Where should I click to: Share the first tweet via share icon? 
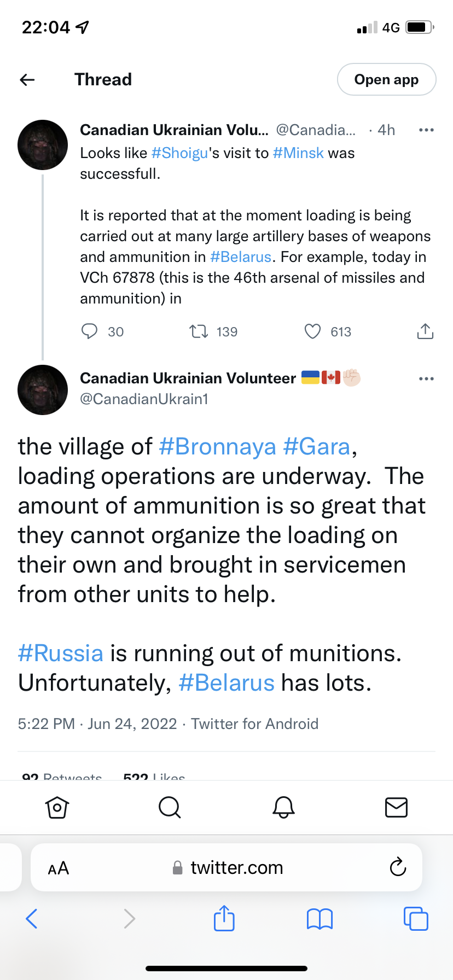coord(425,331)
